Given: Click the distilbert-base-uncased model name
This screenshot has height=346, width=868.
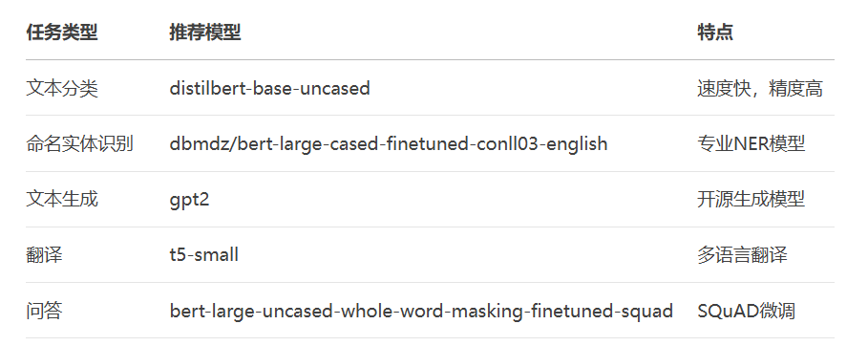Looking at the screenshot, I should [269, 88].
